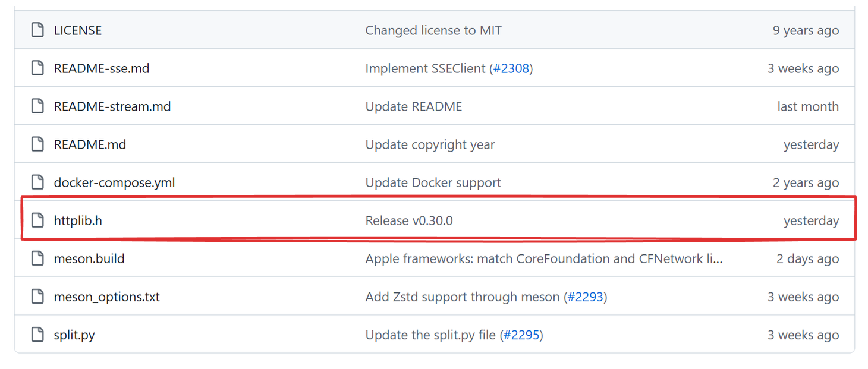Viewport: 868px width, 369px height.
Task: Open the docker-compose.yml file
Action: pyautogui.click(x=114, y=182)
